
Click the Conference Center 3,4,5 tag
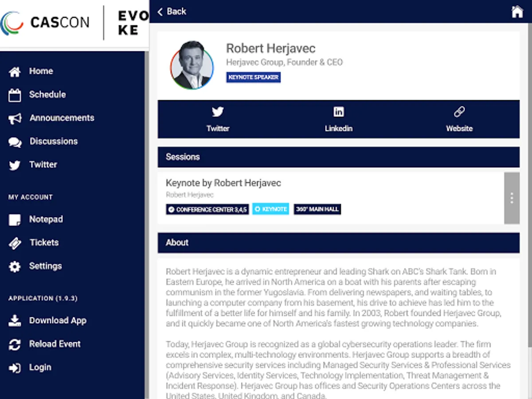tap(207, 209)
